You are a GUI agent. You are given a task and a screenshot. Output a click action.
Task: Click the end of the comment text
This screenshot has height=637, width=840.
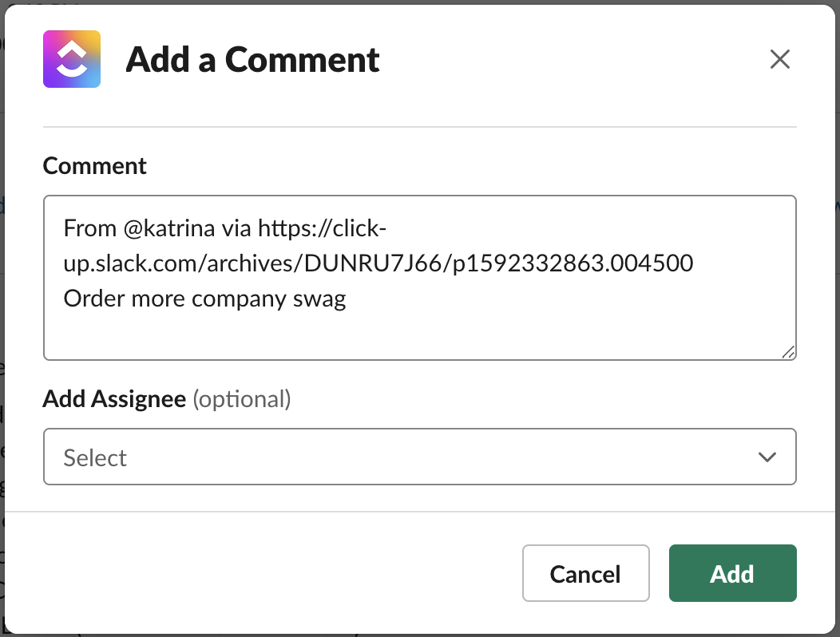pyautogui.click(x=348, y=298)
